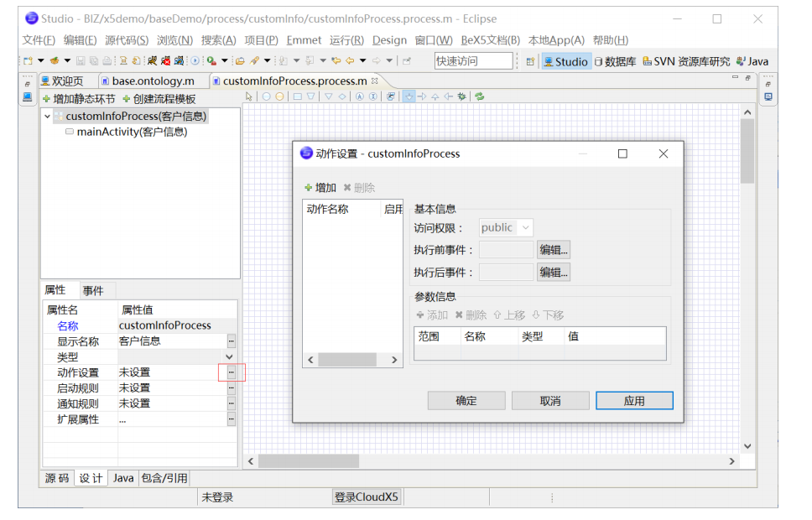Select the arrow selection tool in the process editor
Screen dimensions: 812x520
click(248, 97)
